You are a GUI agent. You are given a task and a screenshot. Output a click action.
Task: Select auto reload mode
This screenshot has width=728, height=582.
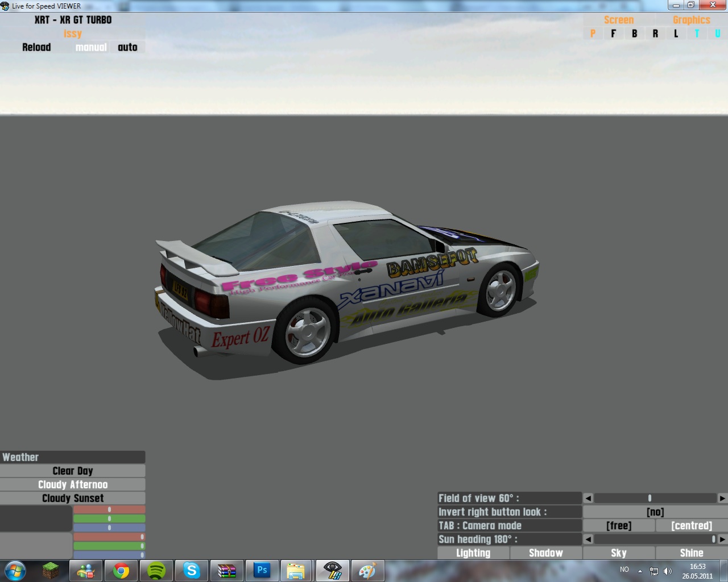click(127, 47)
